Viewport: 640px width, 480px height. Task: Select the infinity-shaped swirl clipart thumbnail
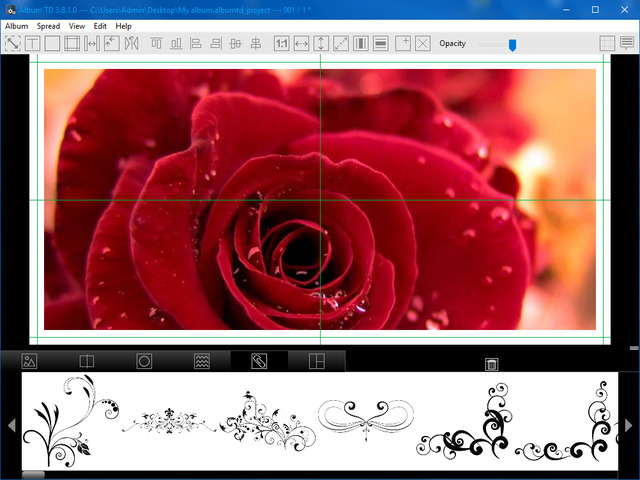(365, 415)
